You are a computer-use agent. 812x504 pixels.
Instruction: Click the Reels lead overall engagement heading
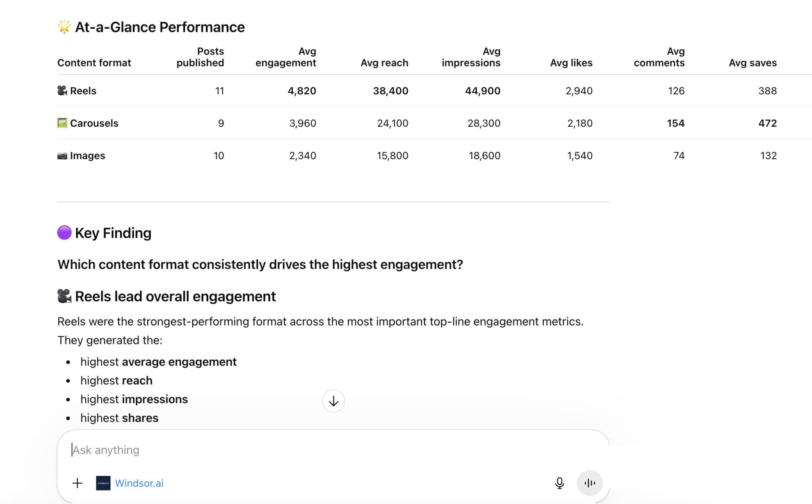click(x=176, y=296)
